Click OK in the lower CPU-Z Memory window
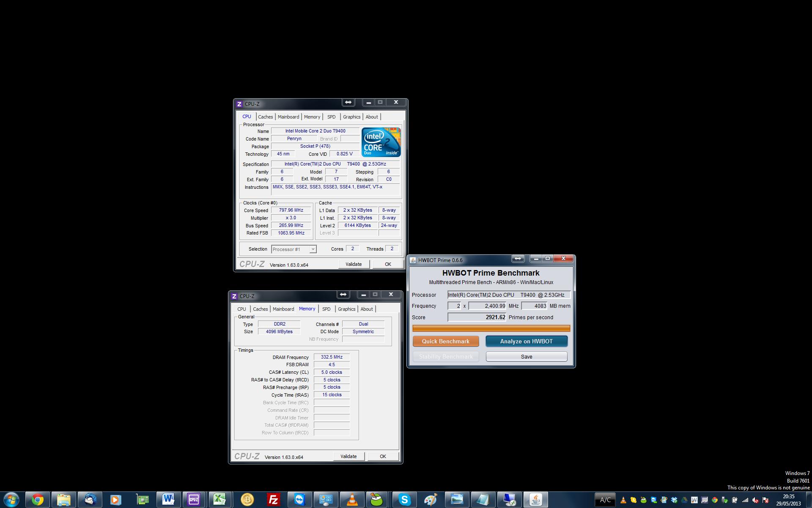The image size is (812, 508). pyautogui.click(x=383, y=456)
